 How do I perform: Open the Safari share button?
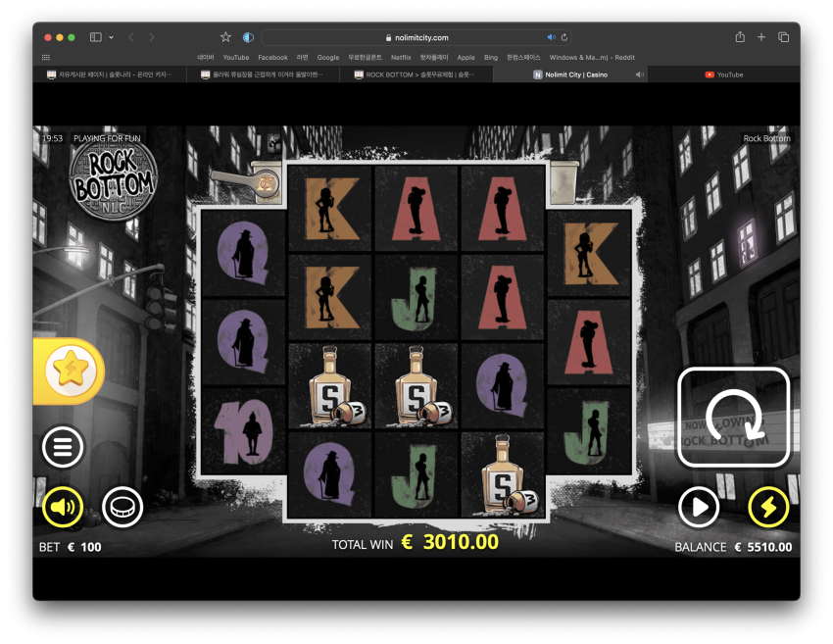tap(740, 36)
